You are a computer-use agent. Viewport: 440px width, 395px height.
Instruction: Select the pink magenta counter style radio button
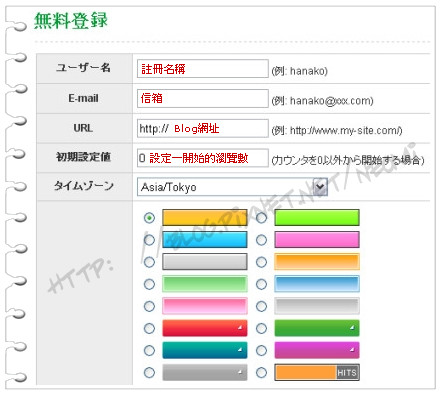pos(261,240)
